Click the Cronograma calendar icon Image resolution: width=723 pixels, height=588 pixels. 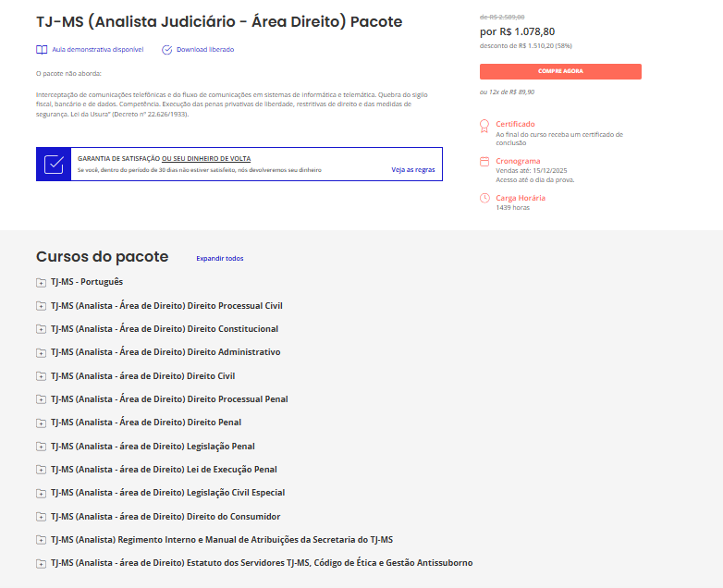484,162
